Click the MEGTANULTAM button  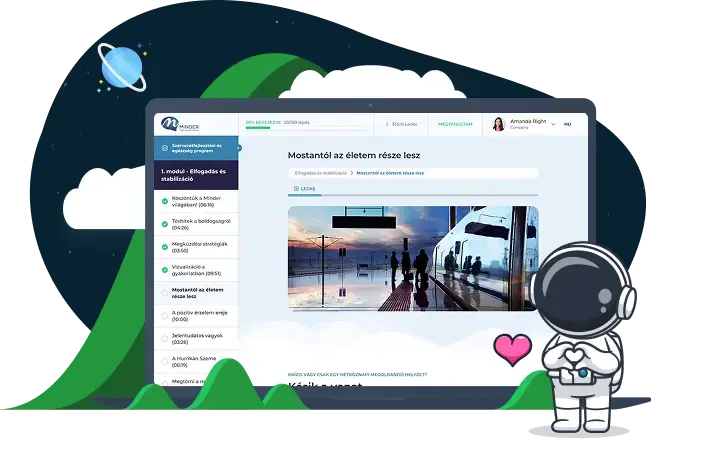(x=455, y=124)
